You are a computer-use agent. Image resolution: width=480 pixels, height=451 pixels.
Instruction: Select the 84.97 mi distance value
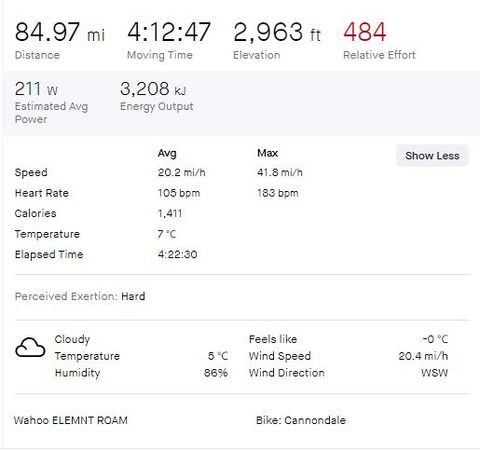(x=60, y=32)
